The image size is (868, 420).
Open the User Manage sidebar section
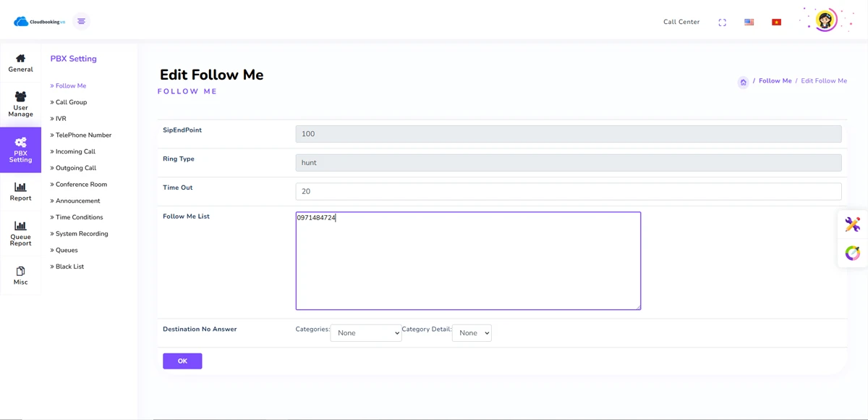click(20, 104)
